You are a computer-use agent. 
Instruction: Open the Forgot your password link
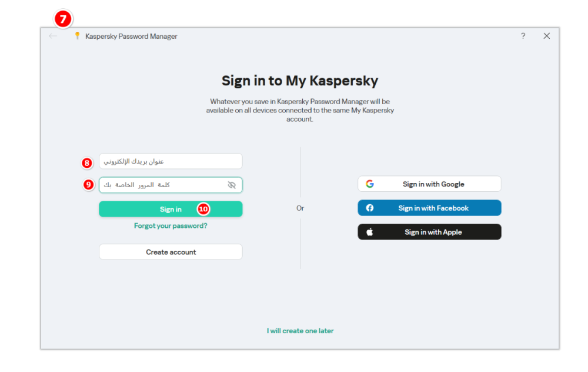171,225
